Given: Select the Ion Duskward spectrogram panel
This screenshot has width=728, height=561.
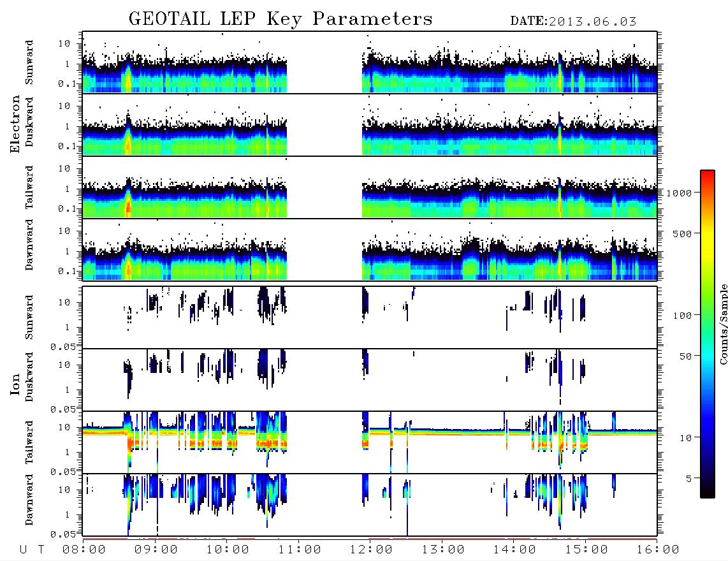Looking at the screenshot, I should click(370, 380).
